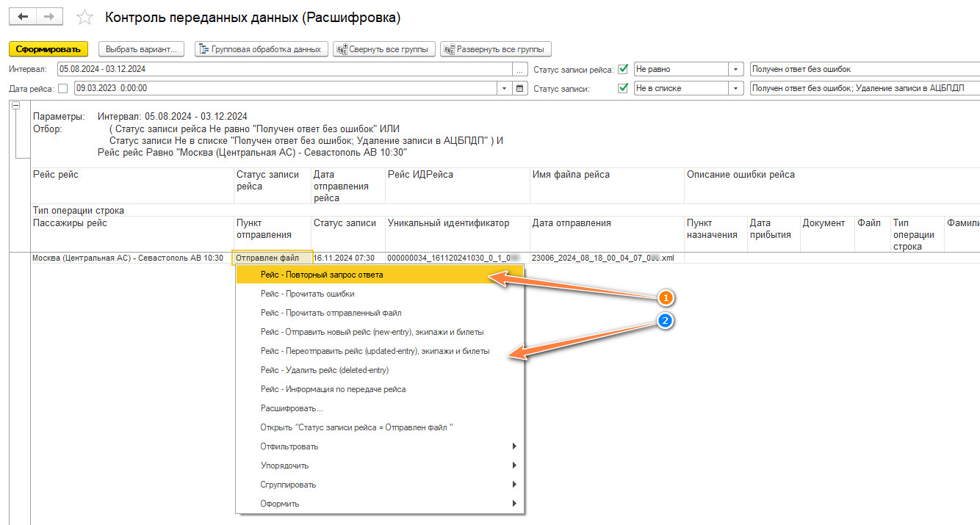This screenshot has width=980, height=525.
Task: Open the Не равно comparison dropdown
Action: (x=735, y=69)
